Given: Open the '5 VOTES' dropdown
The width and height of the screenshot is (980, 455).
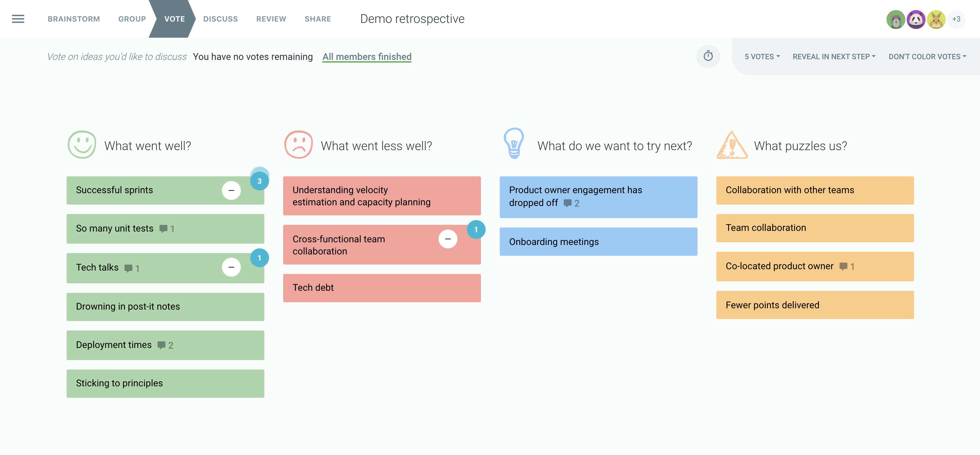Looking at the screenshot, I should coord(762,56).
